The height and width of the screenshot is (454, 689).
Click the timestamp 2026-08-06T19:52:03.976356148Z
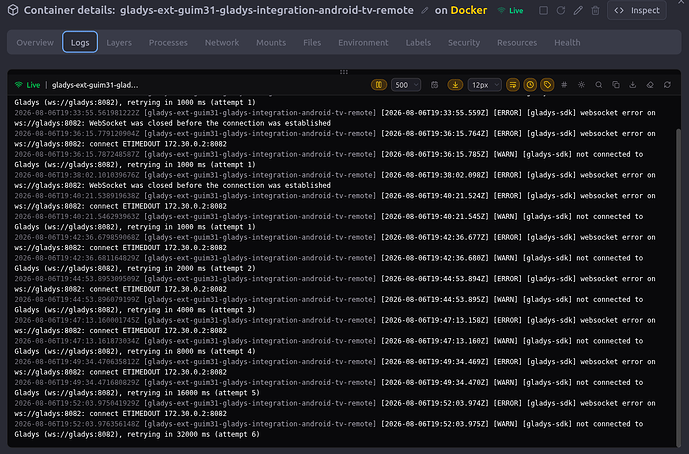click(77, 424)
